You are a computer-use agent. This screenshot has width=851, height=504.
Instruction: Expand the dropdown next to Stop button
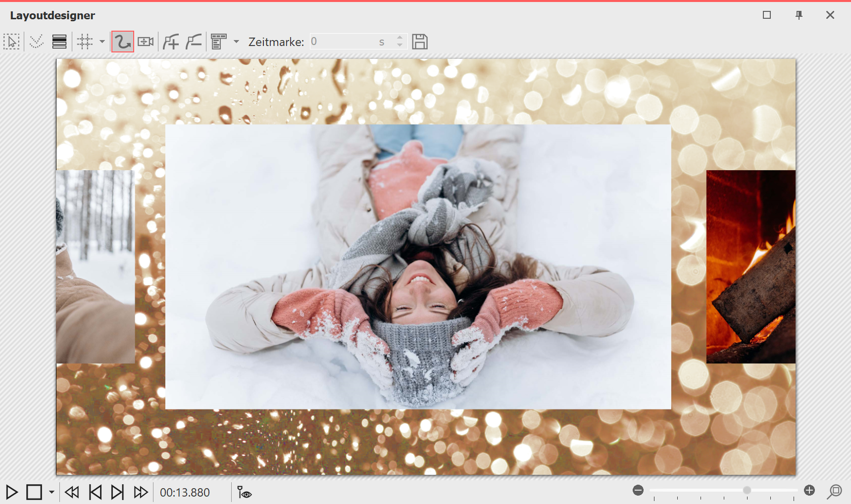click(x=51, y=492)
